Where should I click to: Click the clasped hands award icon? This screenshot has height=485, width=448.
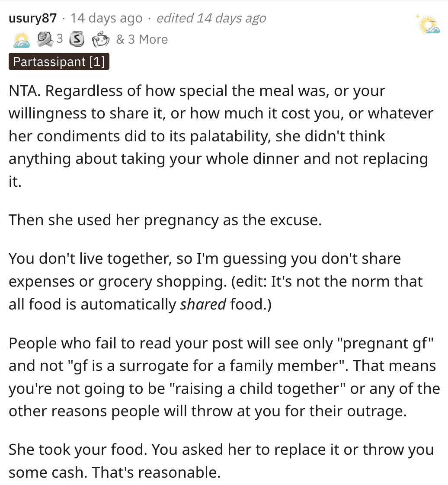click(45, 39)
